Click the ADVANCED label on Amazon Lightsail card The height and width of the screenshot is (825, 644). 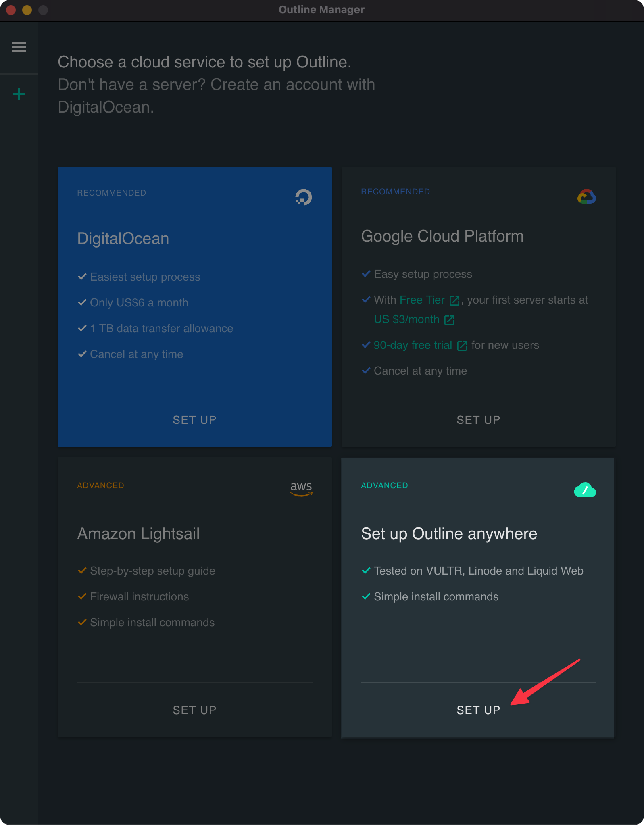point(101,485)
